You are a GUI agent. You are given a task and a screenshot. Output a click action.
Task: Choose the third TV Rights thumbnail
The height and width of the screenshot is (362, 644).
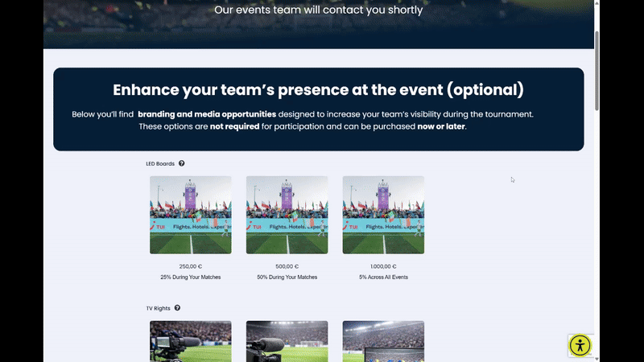coord(383,341)
